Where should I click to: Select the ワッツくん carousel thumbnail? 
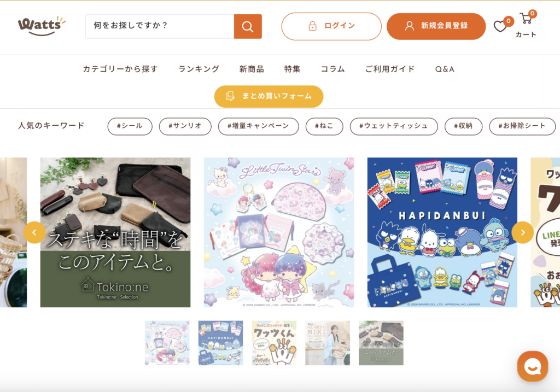tap(274, 343)
